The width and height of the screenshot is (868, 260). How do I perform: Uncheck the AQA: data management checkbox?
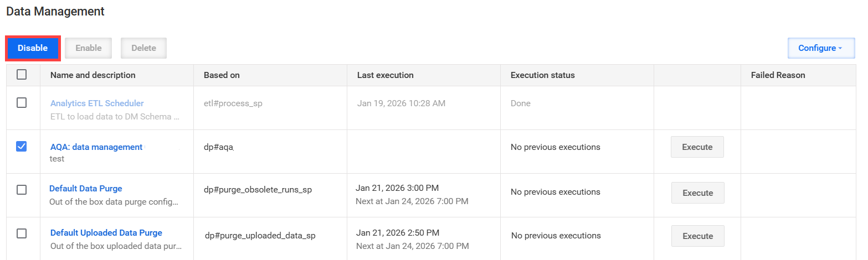coord(22,147)
